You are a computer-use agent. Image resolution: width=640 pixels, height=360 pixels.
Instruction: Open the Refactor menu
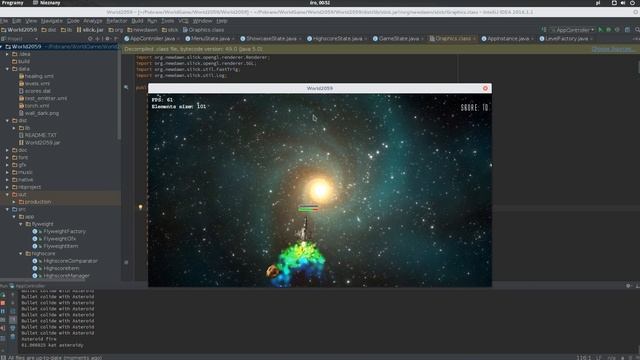[x=117, y=21]
